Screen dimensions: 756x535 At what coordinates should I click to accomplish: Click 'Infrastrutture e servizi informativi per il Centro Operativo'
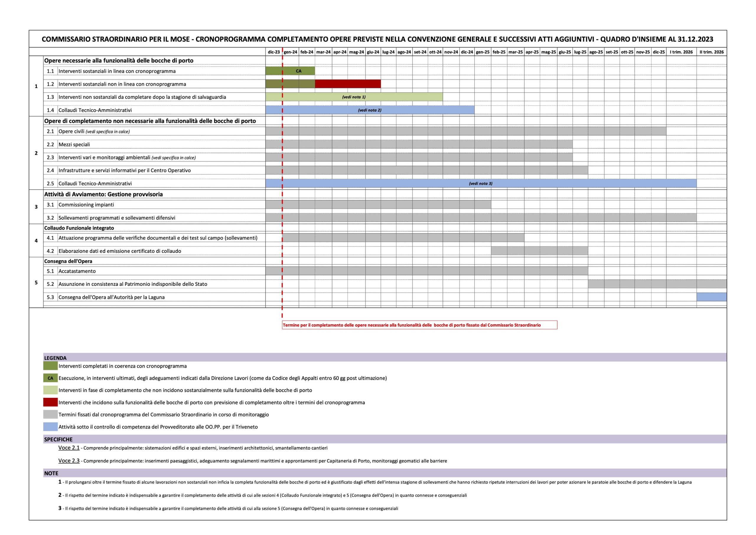click(x=124, y=171)
